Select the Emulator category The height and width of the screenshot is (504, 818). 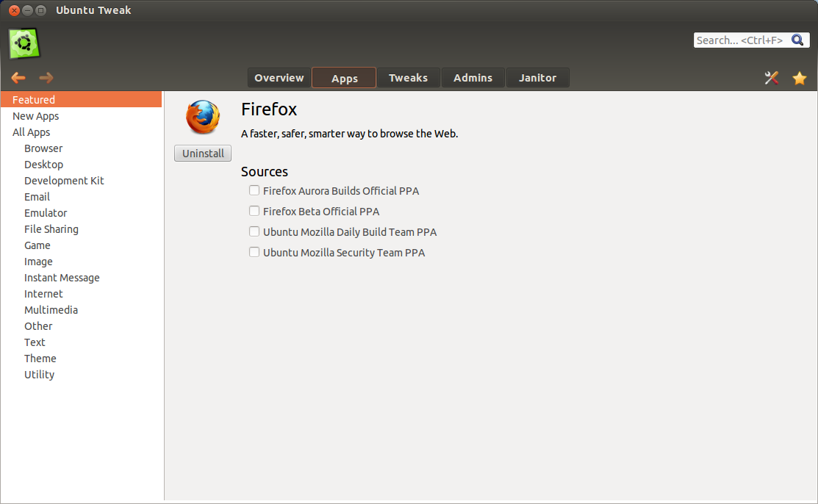(x=82, y=213)
